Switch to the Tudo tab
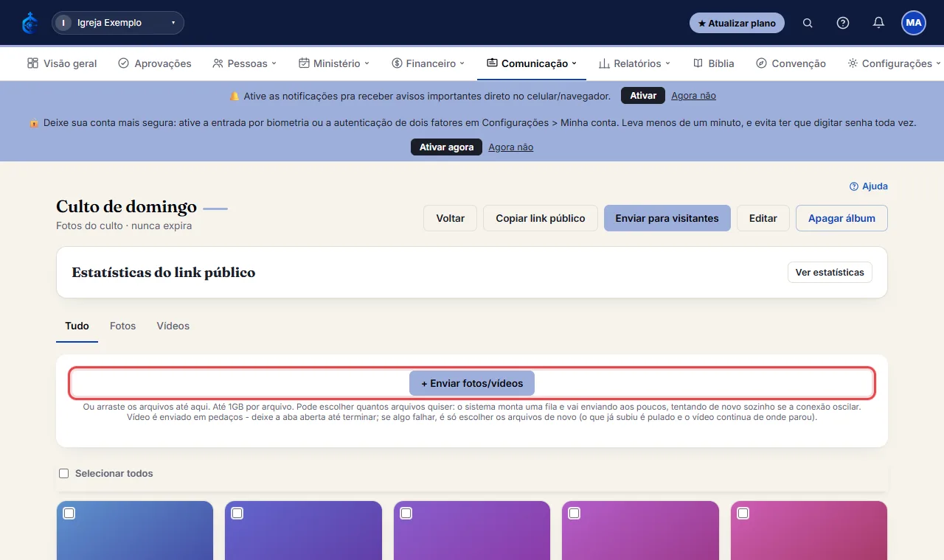 click(x=77, y=326)
